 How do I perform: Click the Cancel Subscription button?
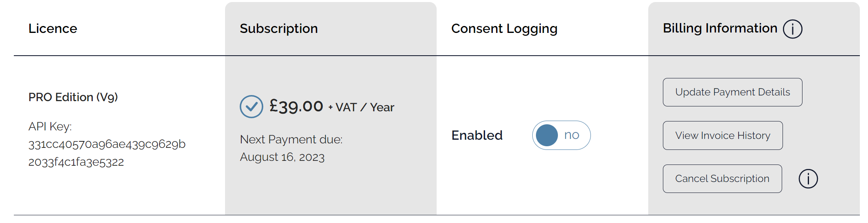tap(722, 179)
